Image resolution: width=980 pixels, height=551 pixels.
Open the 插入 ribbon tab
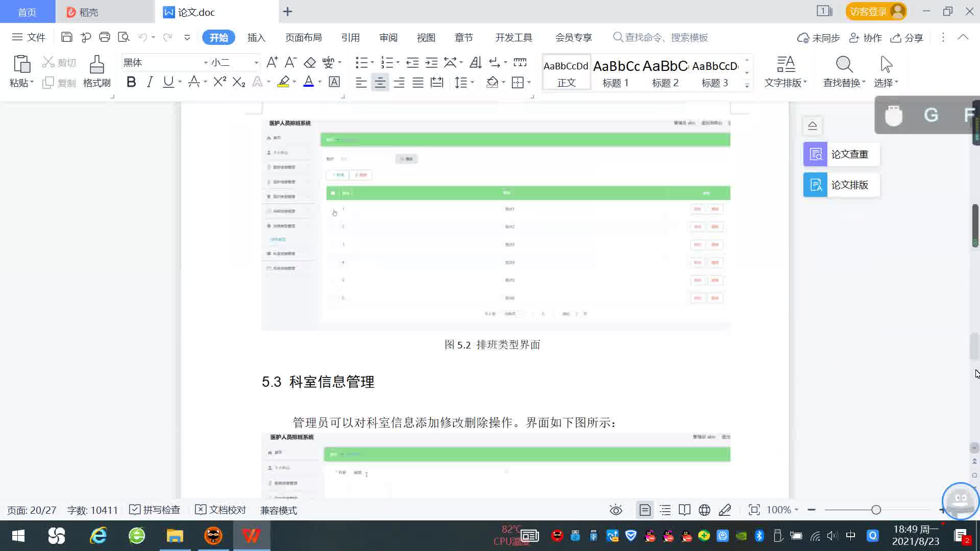coord(256,38)
